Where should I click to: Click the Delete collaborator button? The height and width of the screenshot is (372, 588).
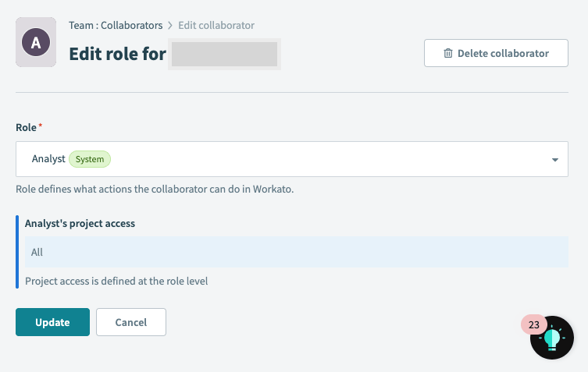(496, 53)
